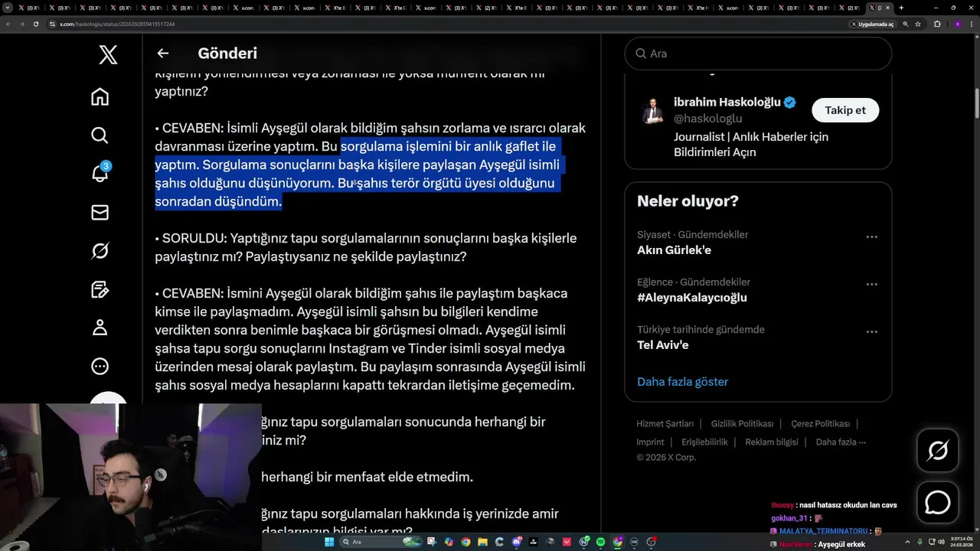
Task: Open Erişilebilirlik footer link
Action: coord(704,442)
